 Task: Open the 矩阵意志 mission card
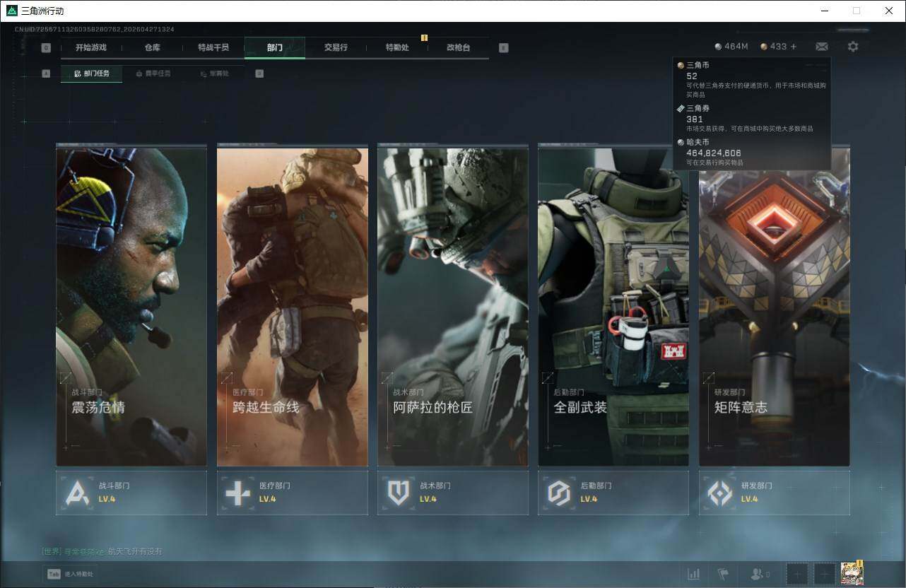(774, 307)
